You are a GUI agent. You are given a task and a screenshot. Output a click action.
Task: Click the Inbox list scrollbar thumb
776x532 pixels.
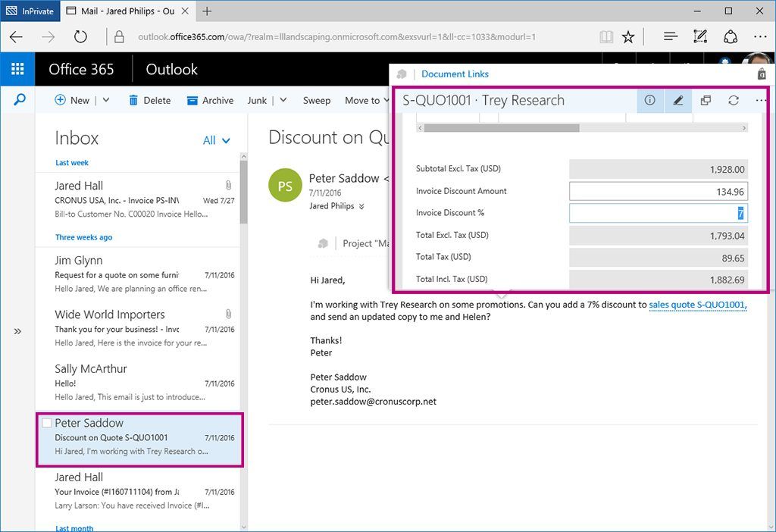pyautogui.click(x=243, y=192)
